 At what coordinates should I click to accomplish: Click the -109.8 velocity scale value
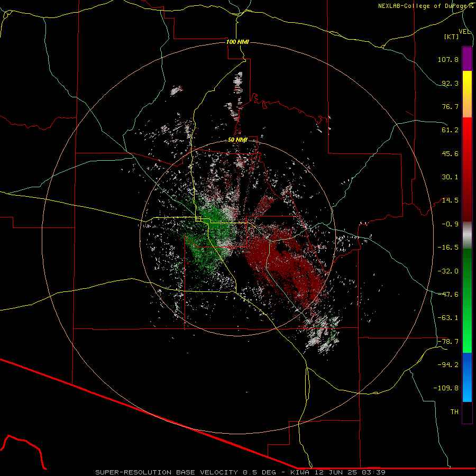[446, 388]
